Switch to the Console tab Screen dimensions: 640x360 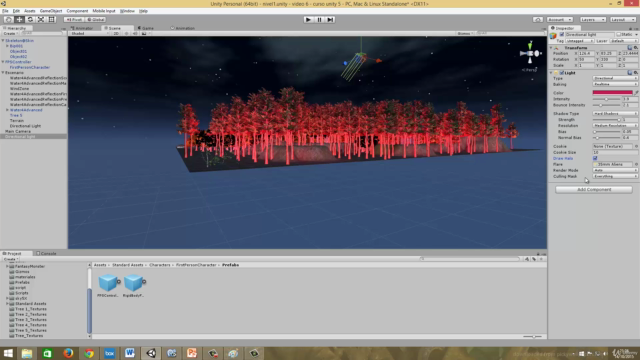point(46,253)
